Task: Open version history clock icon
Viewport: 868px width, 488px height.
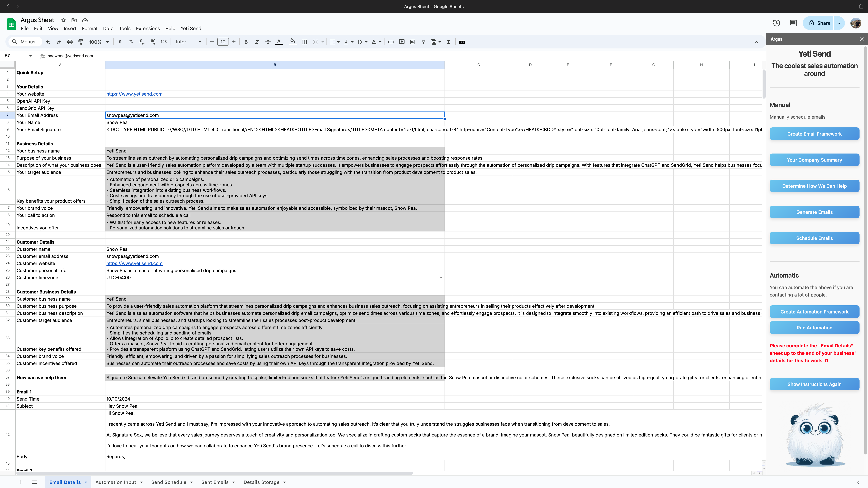Action: click(776, 23)
